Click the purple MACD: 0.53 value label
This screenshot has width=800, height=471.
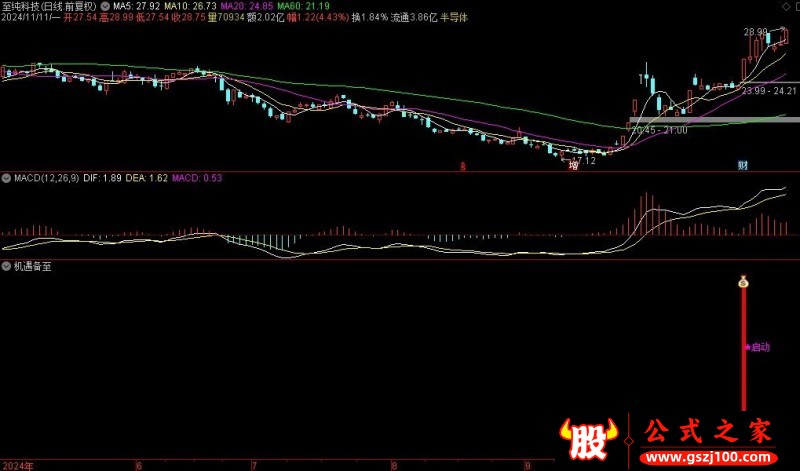coord(197,178)
